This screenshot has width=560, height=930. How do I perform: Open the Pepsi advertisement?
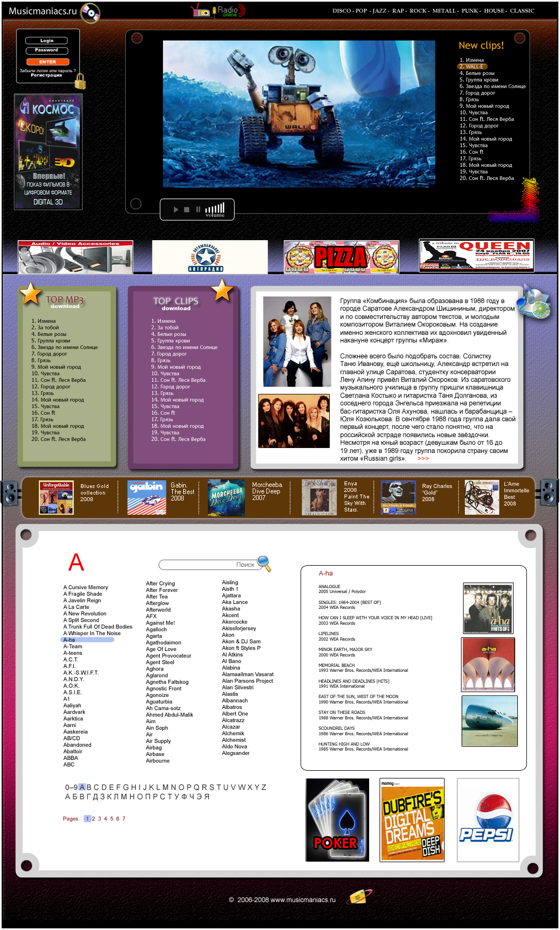point(488,820)
